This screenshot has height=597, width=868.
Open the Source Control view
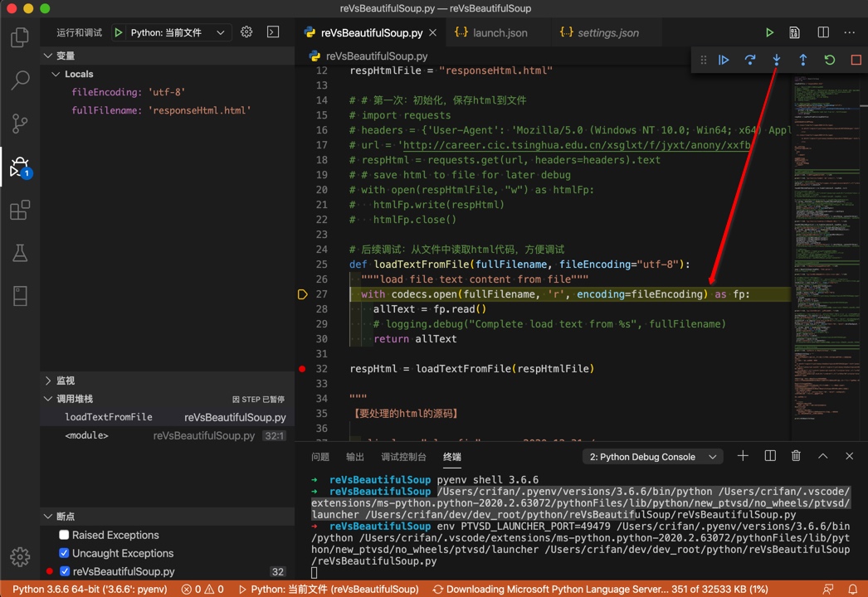click(x=20, y=123)
